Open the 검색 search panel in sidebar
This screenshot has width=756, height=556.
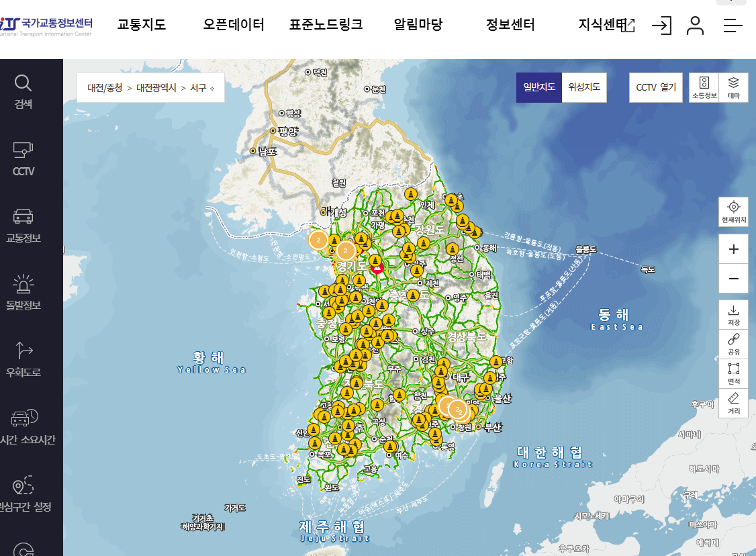click(23, 91)
